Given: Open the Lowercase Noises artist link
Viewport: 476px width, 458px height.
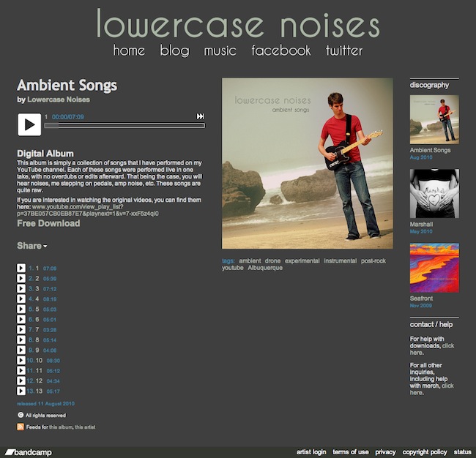Looking at the screenshot, I should coord(59,100).
